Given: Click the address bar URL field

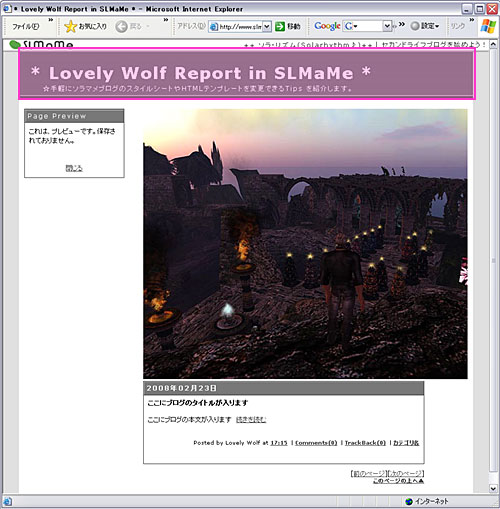Looking at the screenshot, I should pyautogui.click(x=236, y=27).
